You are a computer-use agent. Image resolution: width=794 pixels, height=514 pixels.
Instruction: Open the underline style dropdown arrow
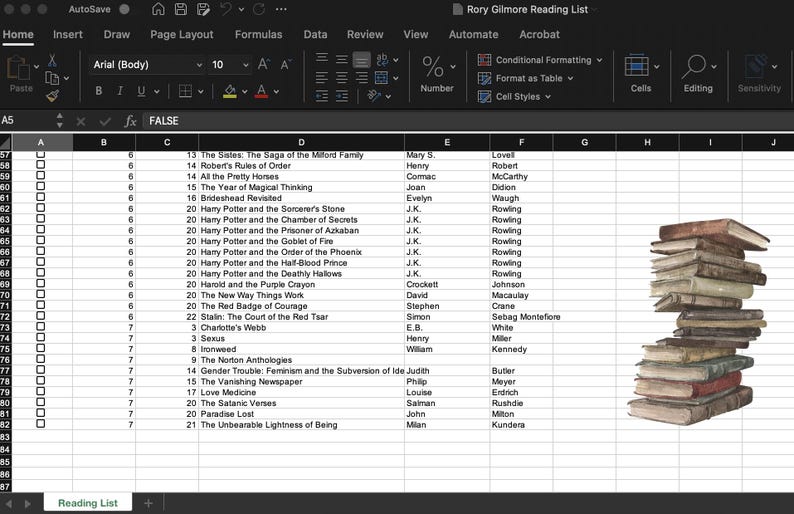click(156, 92)
